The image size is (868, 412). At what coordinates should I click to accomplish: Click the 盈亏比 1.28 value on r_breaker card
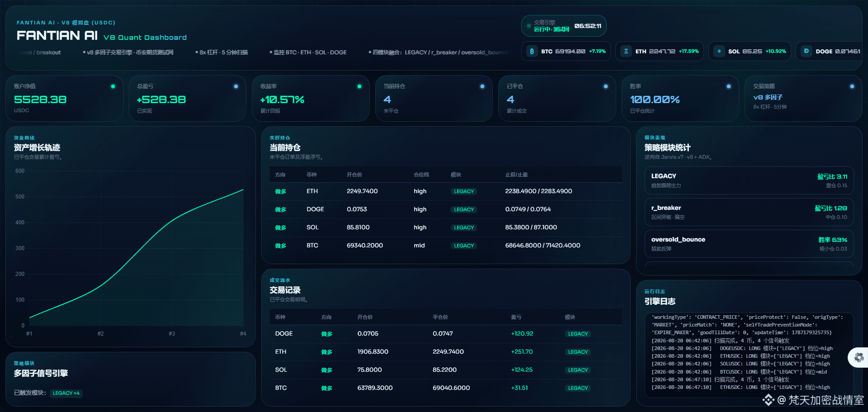(831, 208)
